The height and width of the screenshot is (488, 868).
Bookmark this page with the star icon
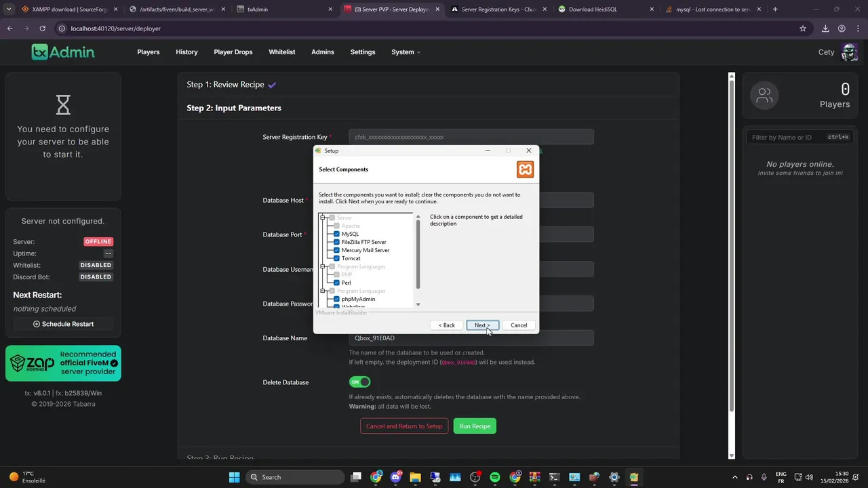(x=803, y=28)
